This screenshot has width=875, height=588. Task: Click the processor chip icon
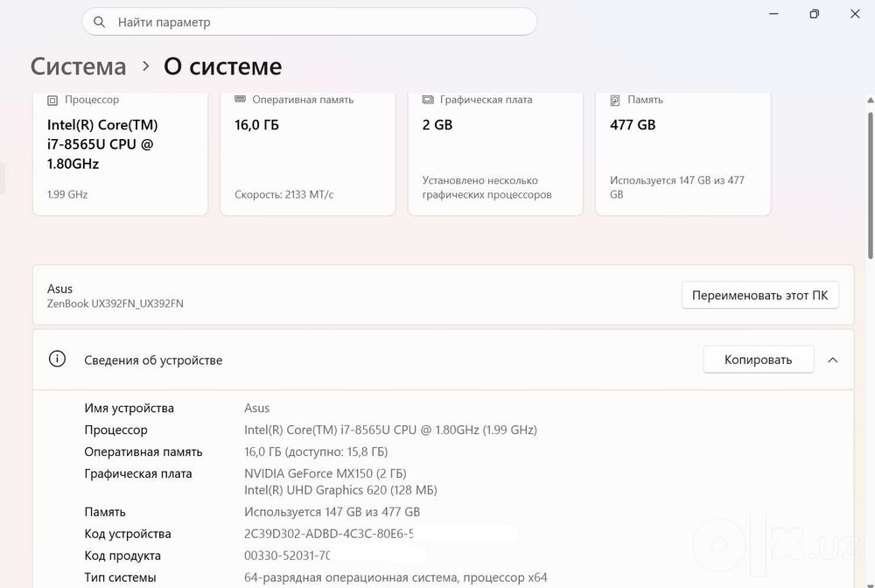click(x=52, y=101)
